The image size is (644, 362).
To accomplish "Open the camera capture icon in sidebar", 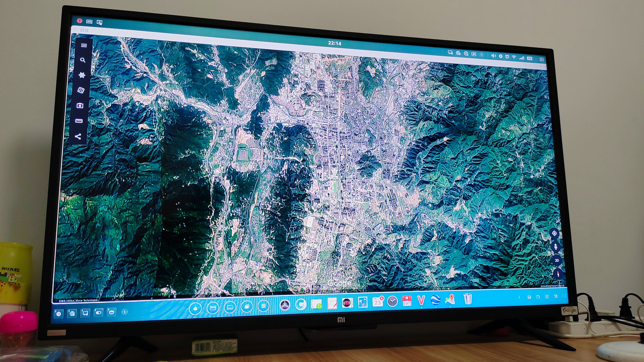I will click(x=80, y=106).
